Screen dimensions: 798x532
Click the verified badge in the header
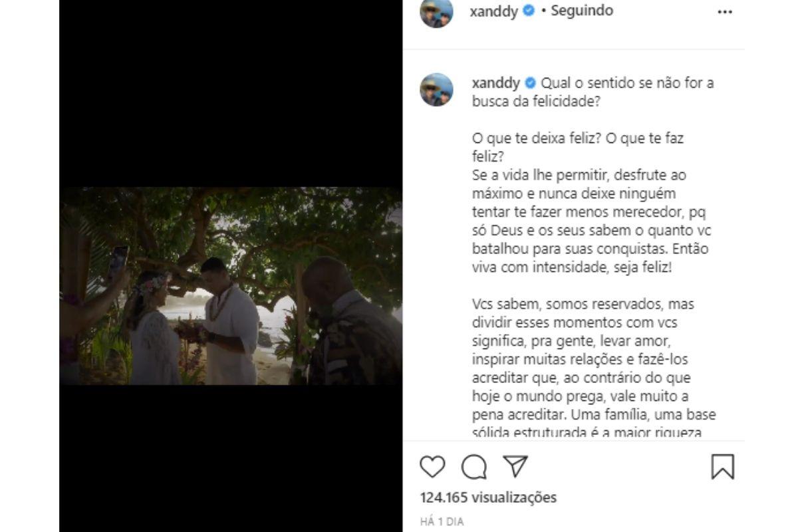[529, 11]
